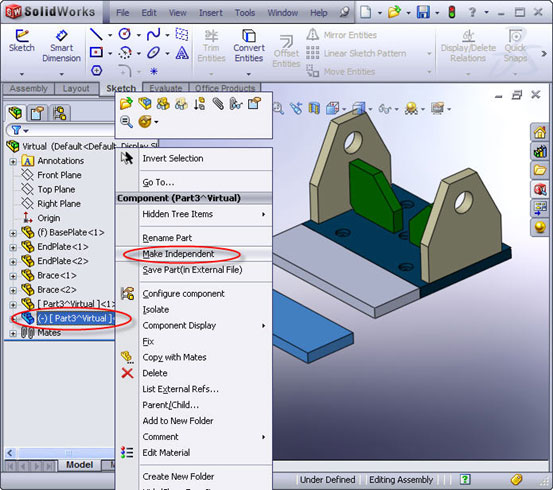Choose Isolate from context menu
This screenshot has height=490, width=553.
click(194, 310)
